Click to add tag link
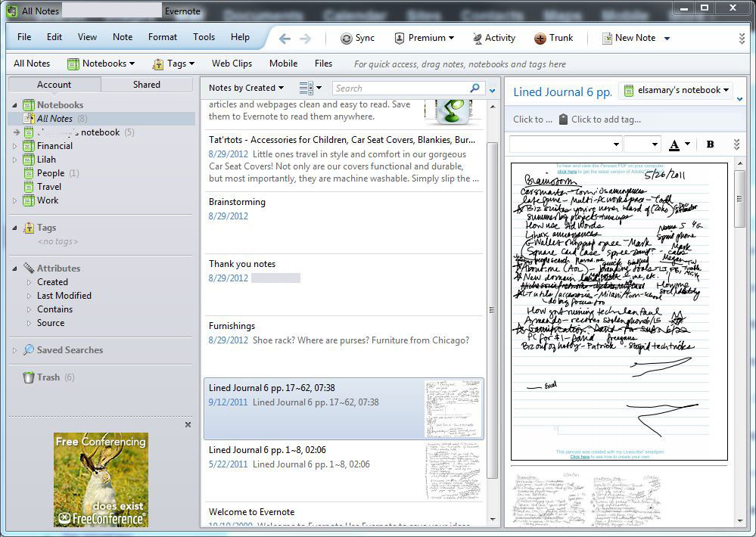Viewport: 756px width, 537px height. (x=605, y=119)
